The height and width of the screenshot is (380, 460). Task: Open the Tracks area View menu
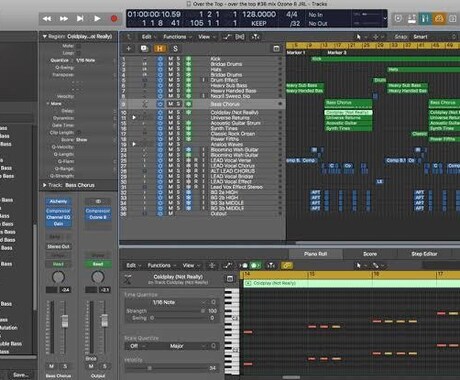click(206, 37)
